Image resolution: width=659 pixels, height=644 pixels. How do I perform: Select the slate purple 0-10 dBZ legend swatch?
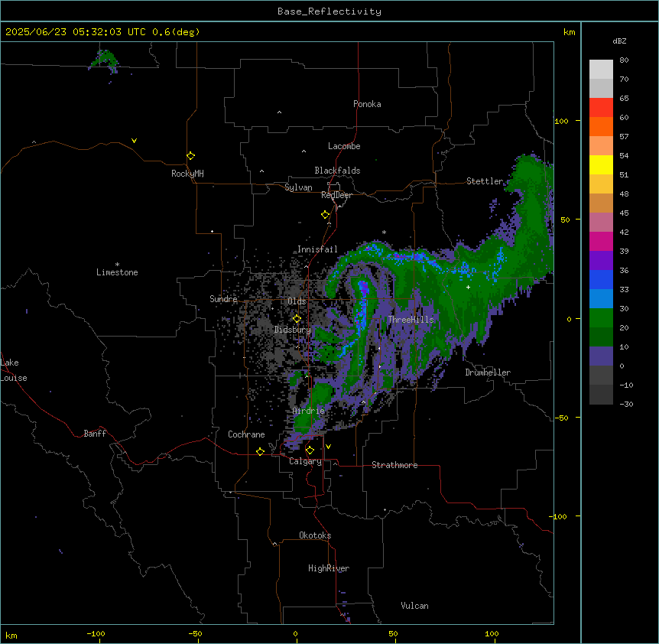pos(601,356)
